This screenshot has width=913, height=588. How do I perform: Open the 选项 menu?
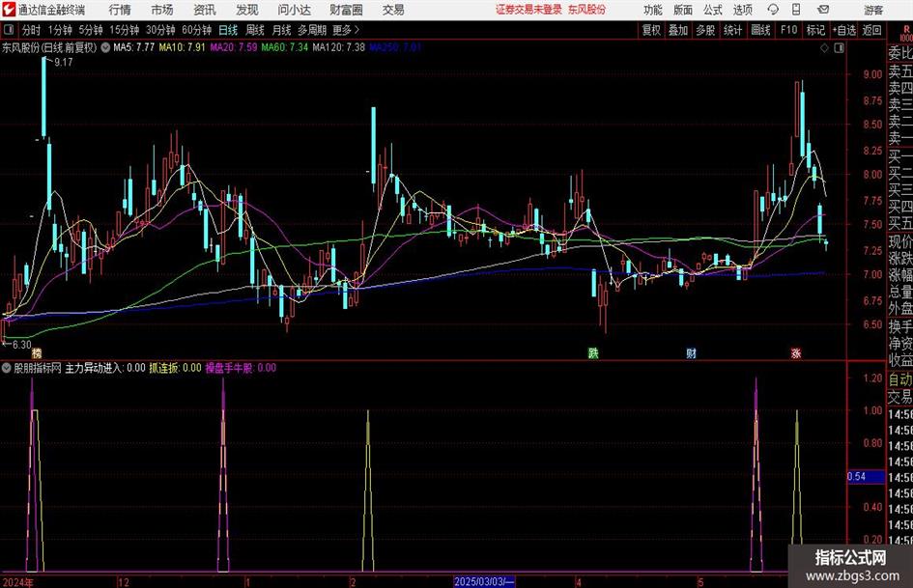pos(742,10)
